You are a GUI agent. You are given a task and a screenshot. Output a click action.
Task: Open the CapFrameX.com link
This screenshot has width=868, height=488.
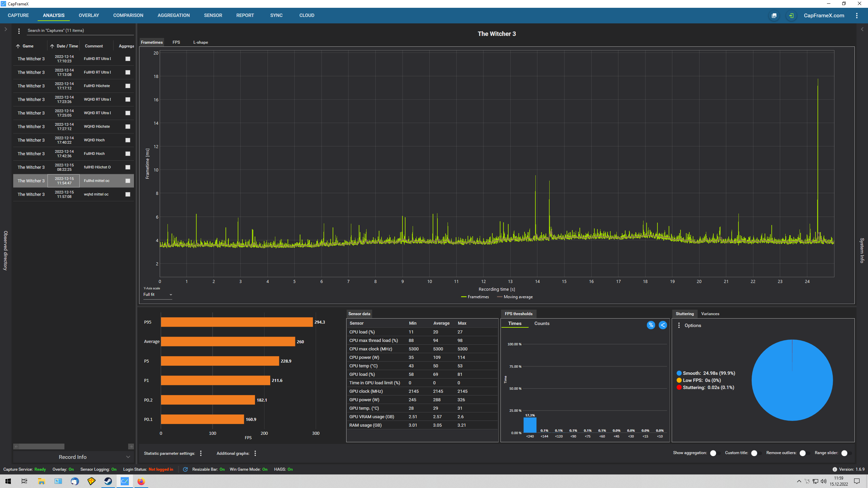click(824, 16)
